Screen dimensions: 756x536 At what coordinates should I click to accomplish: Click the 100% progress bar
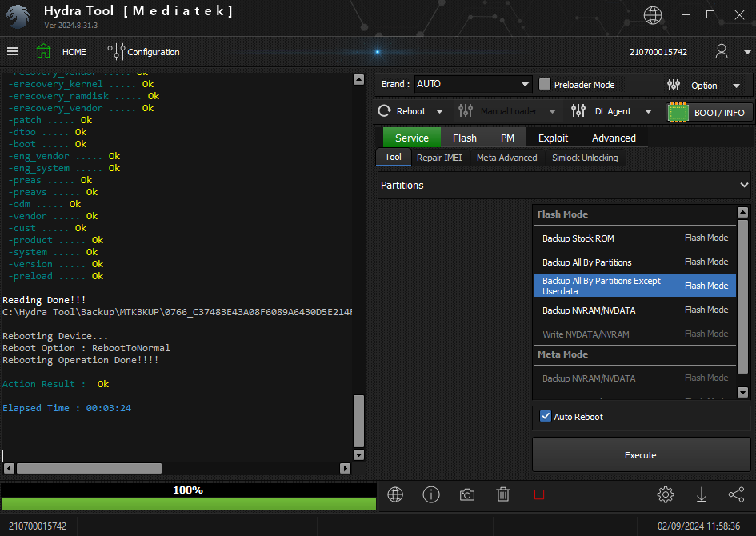tap(189, 497)
